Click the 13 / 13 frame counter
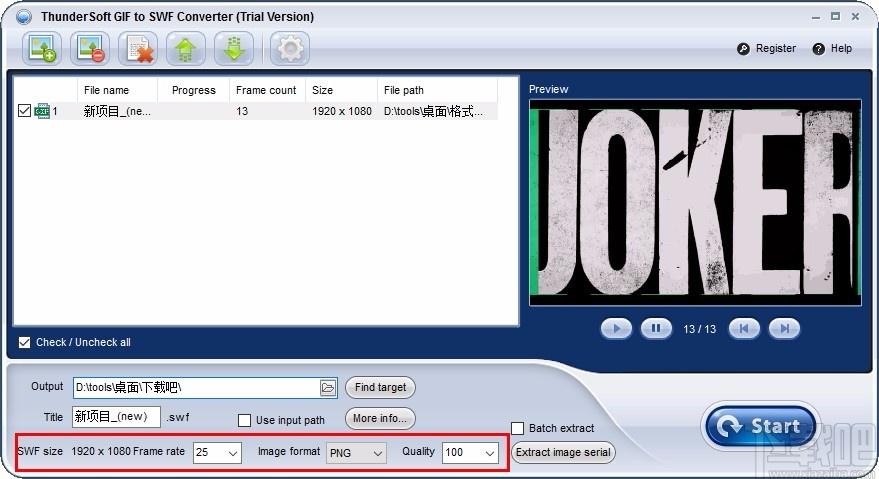Screen dimensions: 879x479 click(x=700, y=329)
